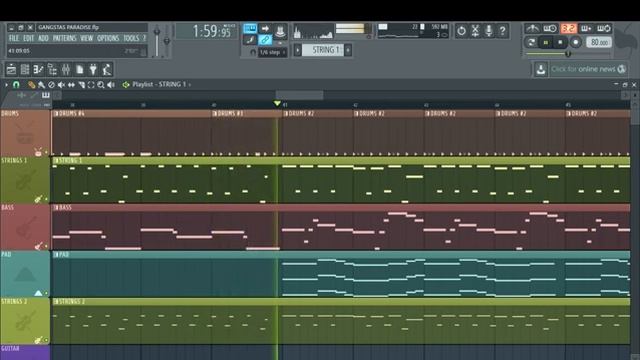Viewport: 640px width, 360px height.
Task: Click the download arrow icon near news
Action: pos(541,69)
